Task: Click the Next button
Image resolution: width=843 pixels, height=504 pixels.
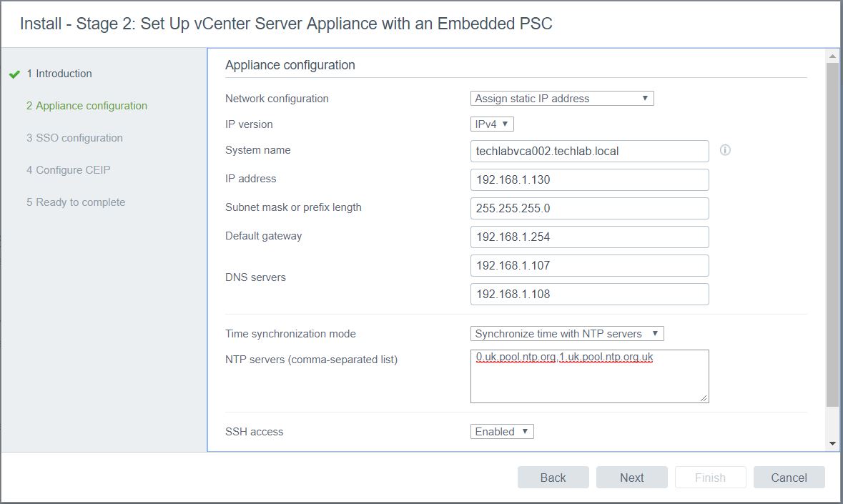Action: pos(631,477)
